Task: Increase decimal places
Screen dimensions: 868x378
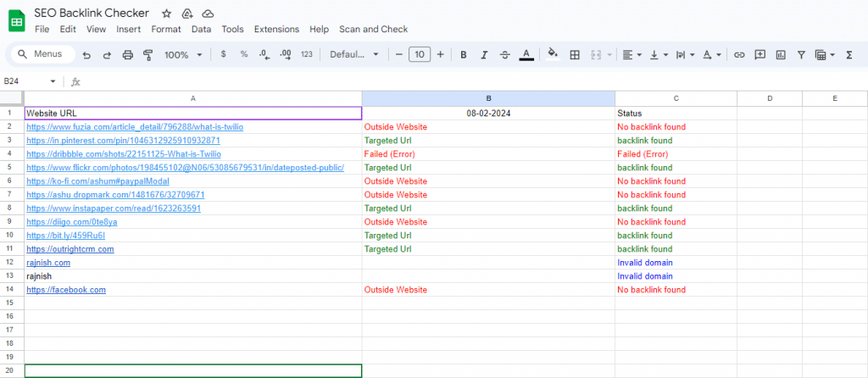Action: [286, 54]
